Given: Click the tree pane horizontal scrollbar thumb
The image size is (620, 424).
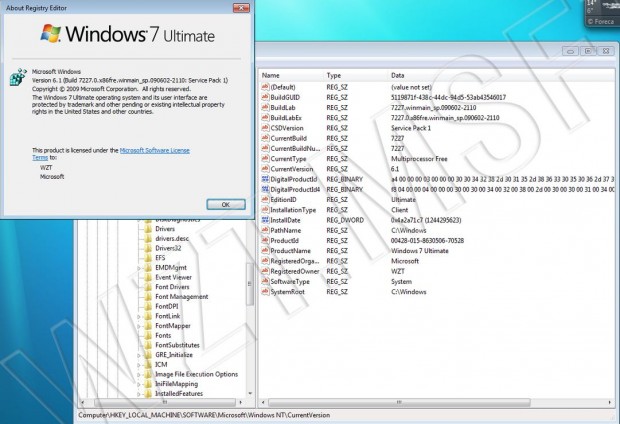Looking at the screenshot, I should coord(164,402).
